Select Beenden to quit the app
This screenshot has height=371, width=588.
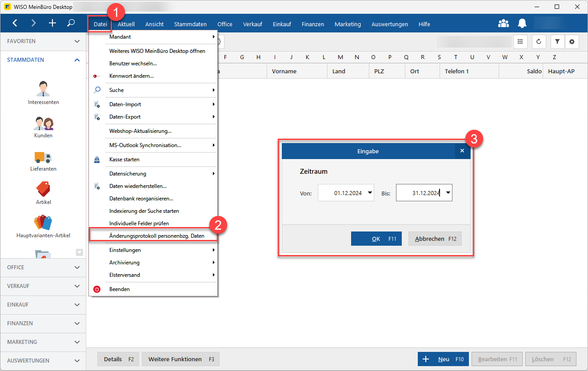[153, 289]
